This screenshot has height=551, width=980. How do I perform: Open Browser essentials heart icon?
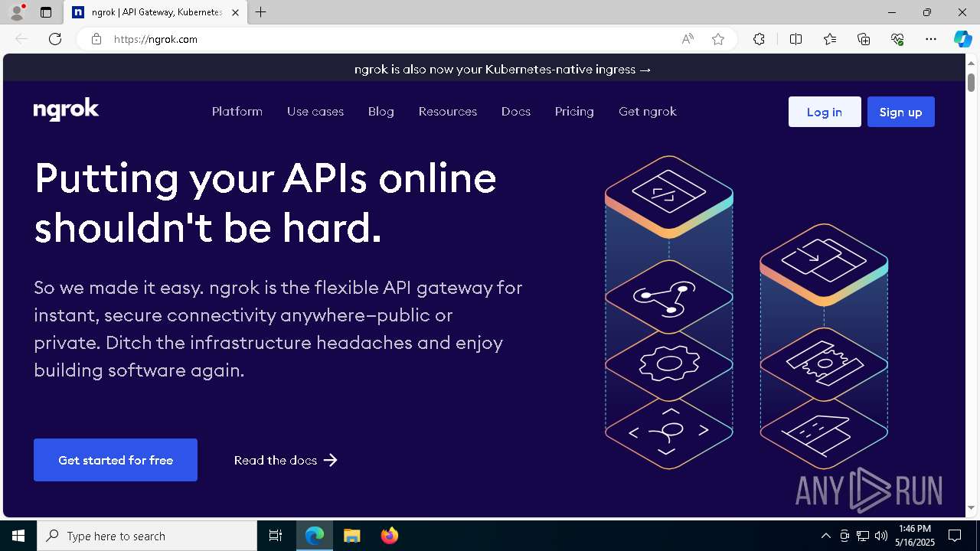click(x=897, y=39)
